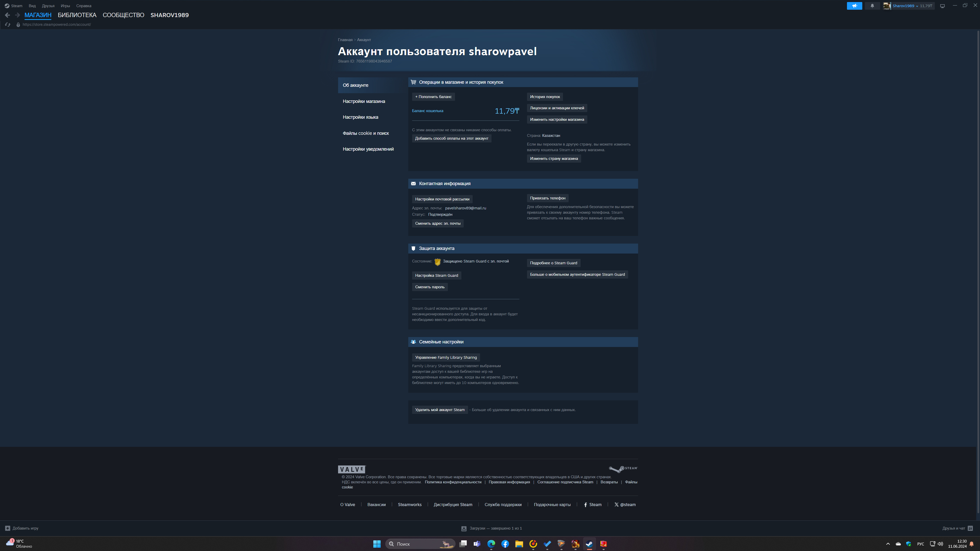
Task: Open Microsoft Teams from taskbar
Action: (x=477, y=544)
